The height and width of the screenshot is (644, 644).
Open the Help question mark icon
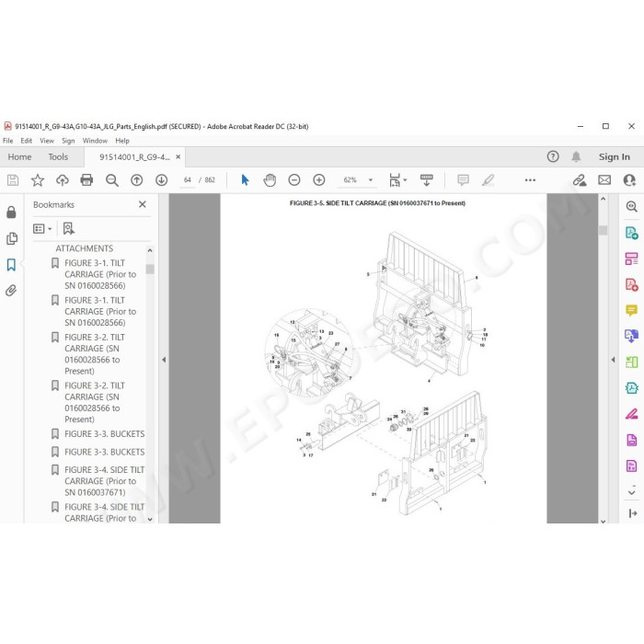click(x=553, y=156)
